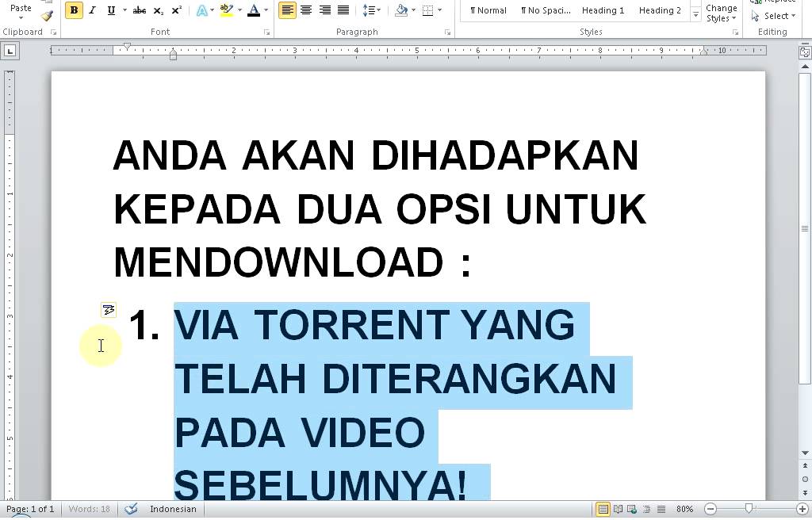The image size is (812, 520).
Task: Open Paragraph dialog launcher
Action: pyautogui.click(x=447, y=32)
